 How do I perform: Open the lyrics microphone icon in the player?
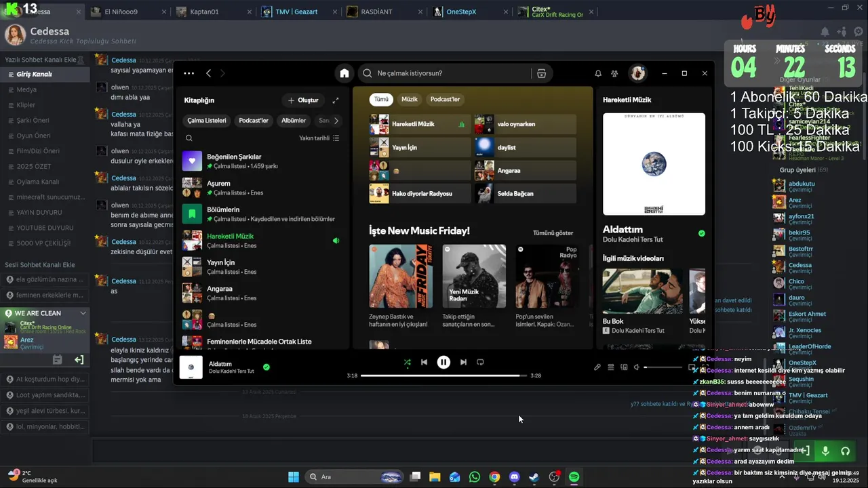point(597,367)
